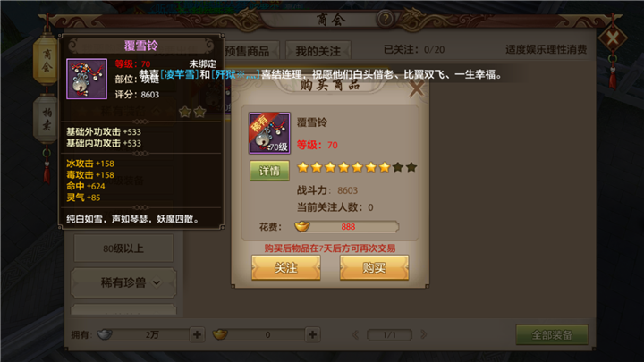Go to the next page arrow

(x=423, y=334)
